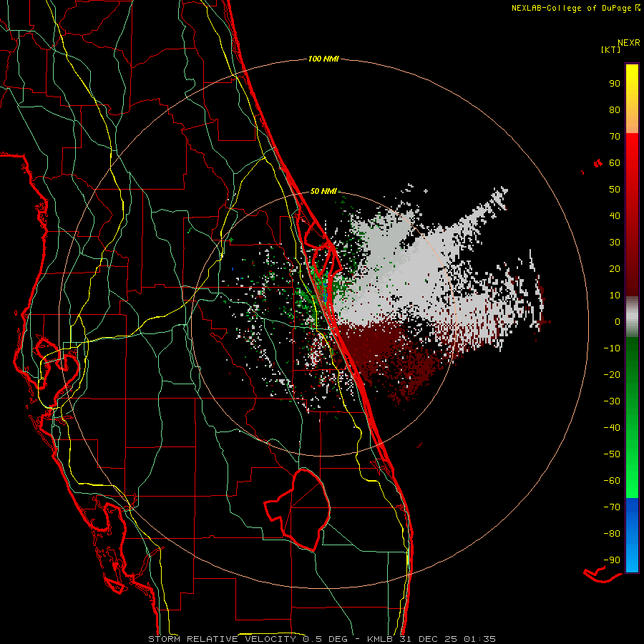Click the -10 value on the velocity scale
The height and width of the screenshot is (644, 644).
(x=612, y=348)
